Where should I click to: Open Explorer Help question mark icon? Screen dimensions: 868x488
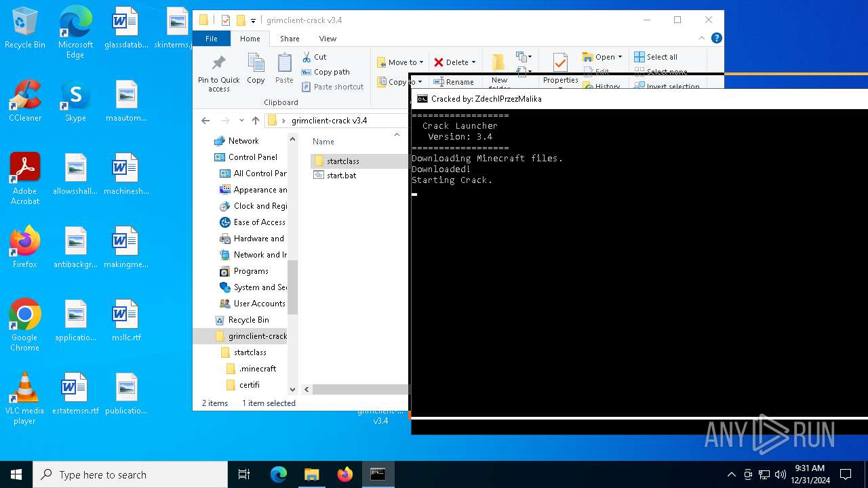pos(717,39)
